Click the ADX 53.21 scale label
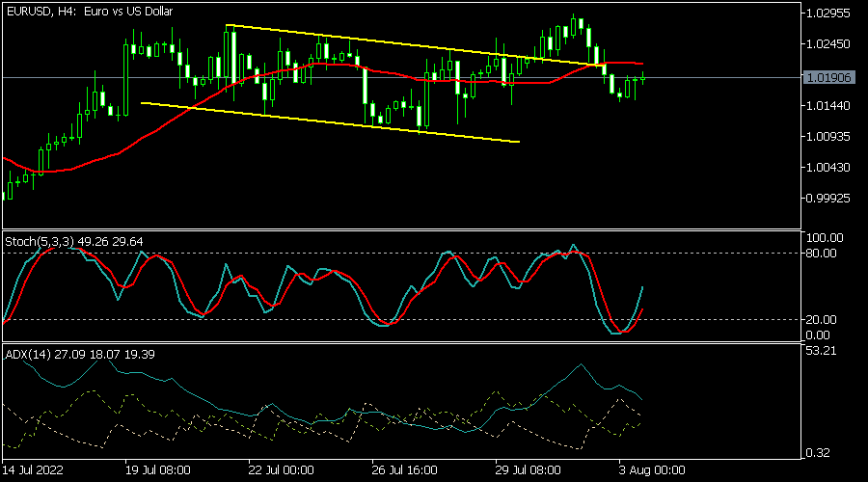 822,351
